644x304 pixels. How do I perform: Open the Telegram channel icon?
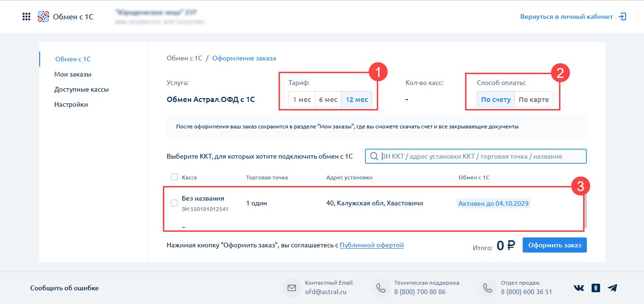tap(612, 288)
